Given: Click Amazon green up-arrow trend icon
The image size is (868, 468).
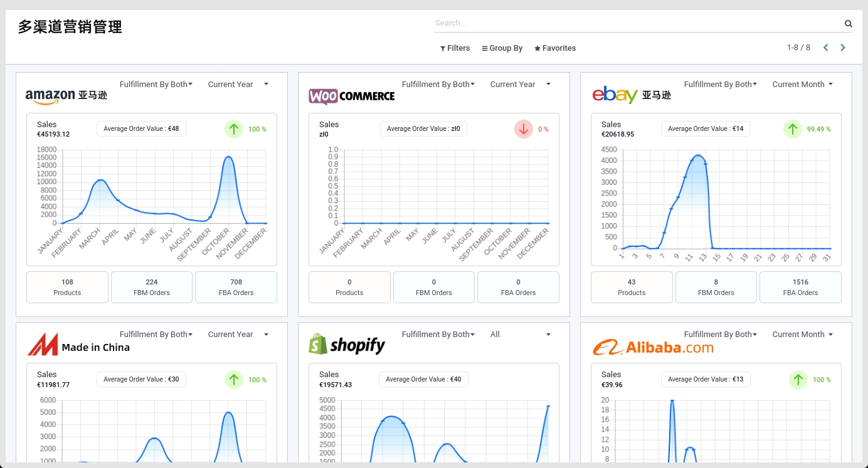Looking at the screenshot, I should pos(234,129).
